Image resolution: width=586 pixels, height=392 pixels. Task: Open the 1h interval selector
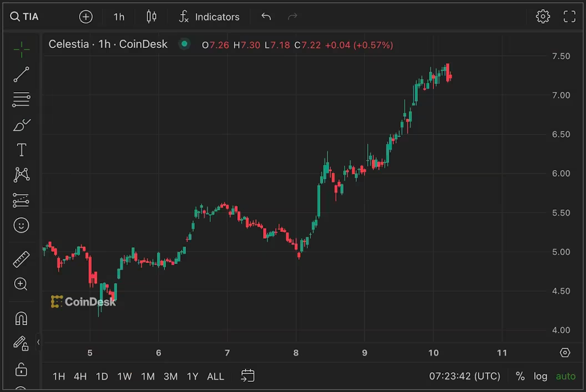[x=119, y=17]
